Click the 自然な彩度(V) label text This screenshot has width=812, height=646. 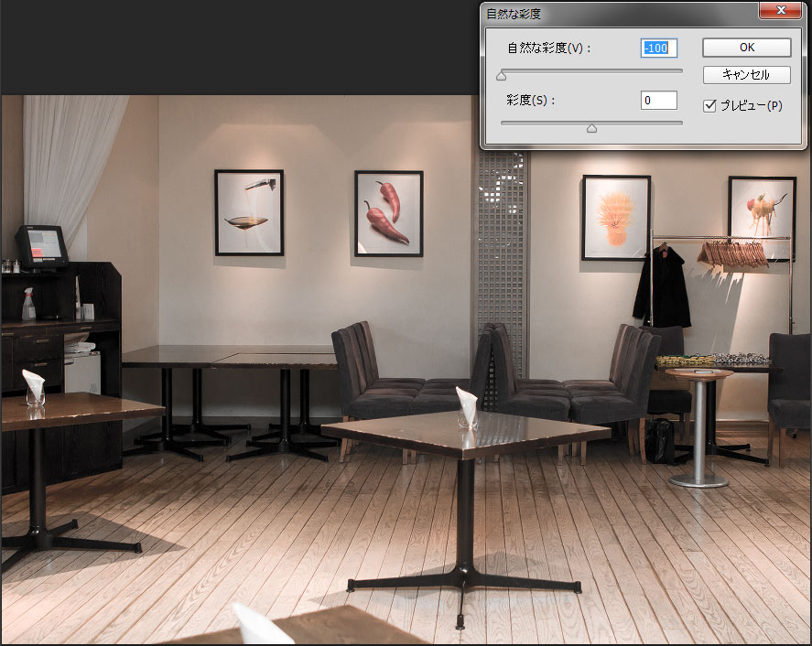click(x=549, y=48)
